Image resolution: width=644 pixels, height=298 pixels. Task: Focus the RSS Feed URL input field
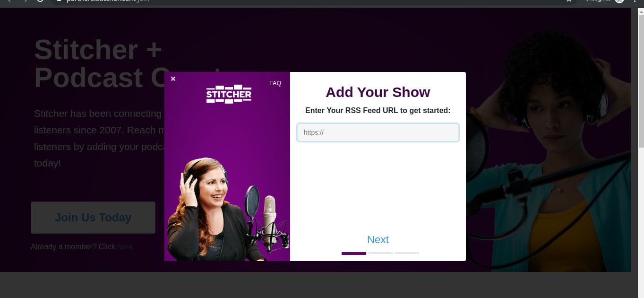378,132
